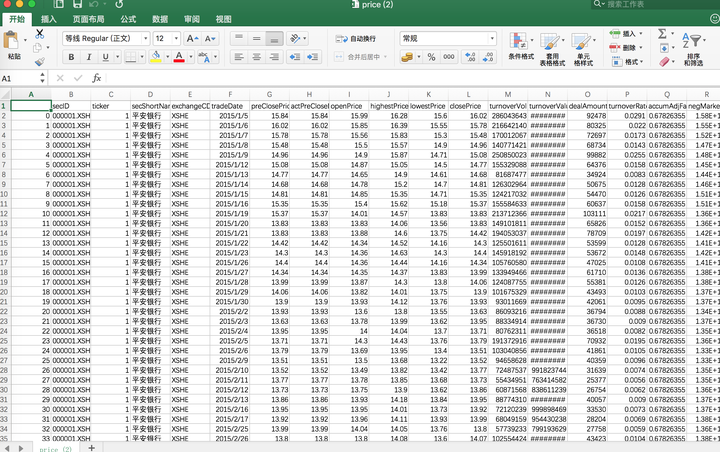Apply percent style format

pyautogui.click(x=431, y=57)
